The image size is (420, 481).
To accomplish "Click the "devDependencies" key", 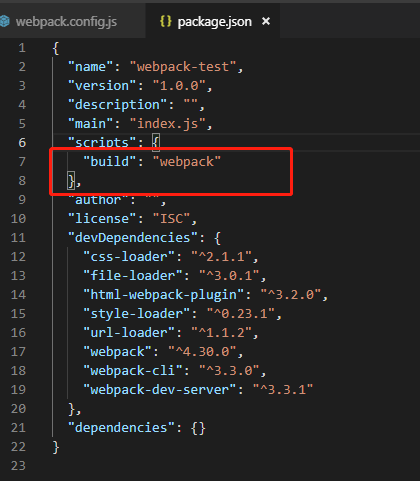I will coord(133,238).
